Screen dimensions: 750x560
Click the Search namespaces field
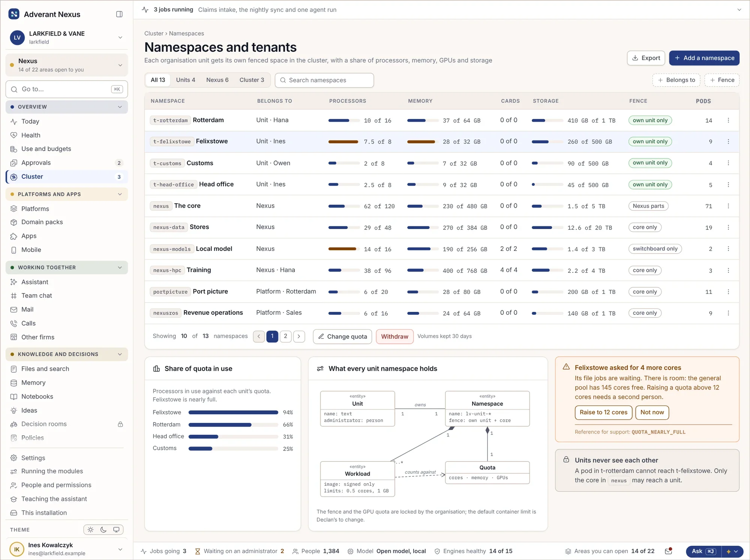click(324, 80)
